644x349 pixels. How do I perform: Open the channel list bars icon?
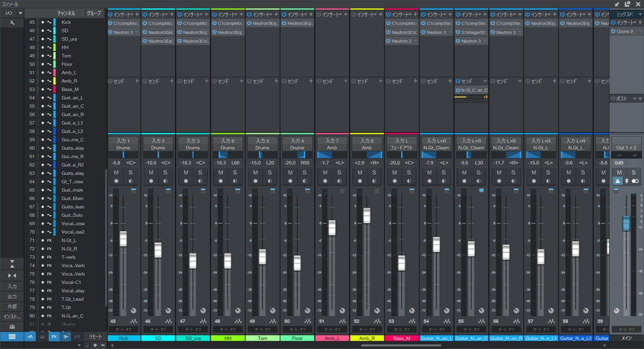(12, 337)
